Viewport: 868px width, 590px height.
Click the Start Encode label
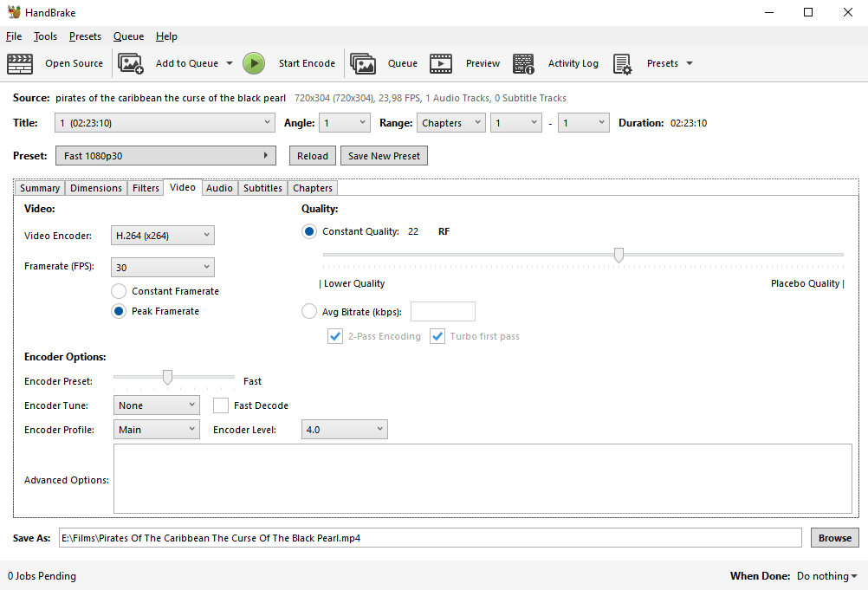[x=307, y=63]
